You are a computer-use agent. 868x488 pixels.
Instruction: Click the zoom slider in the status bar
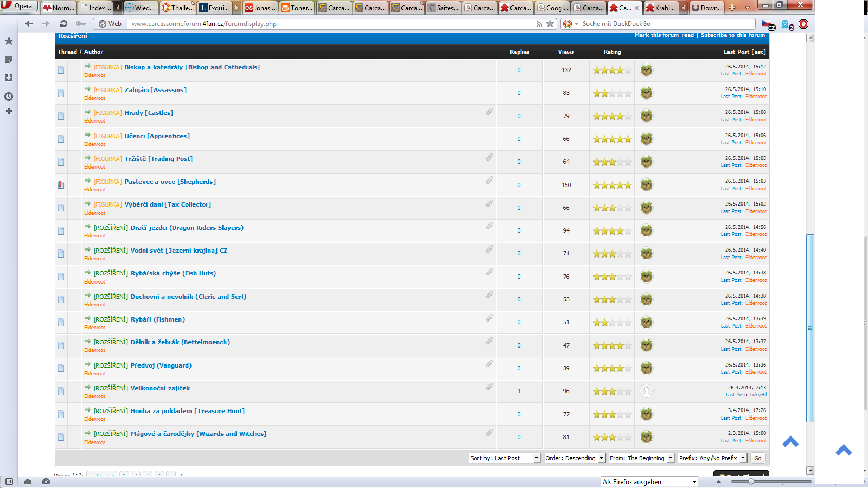[751, 481]
